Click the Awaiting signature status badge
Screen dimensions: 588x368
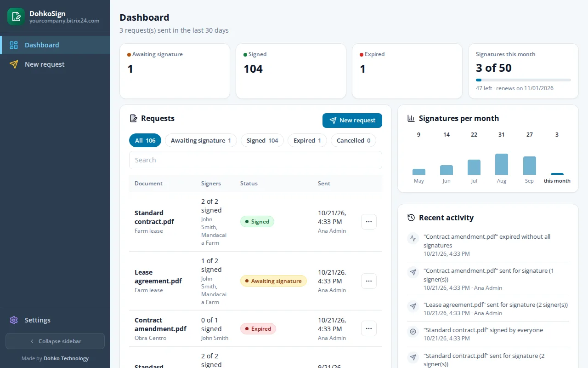[x=273, y=281]
